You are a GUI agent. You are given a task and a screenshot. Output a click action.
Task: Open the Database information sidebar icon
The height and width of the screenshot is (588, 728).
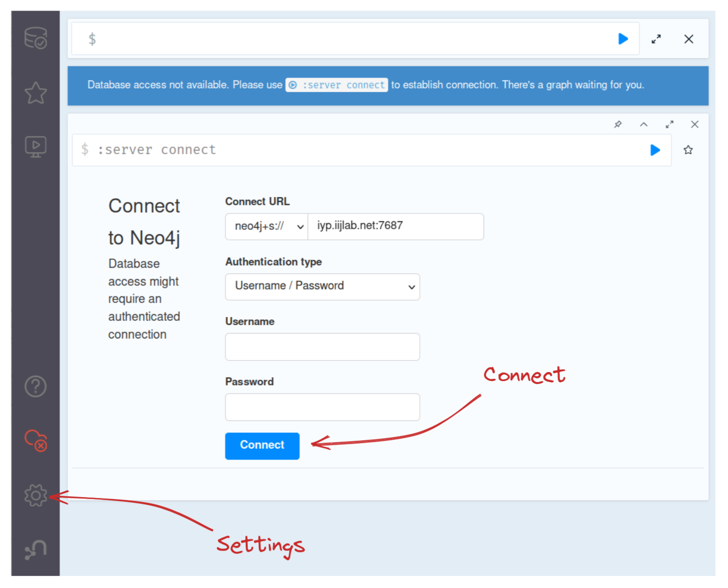click(x=35, y=38)
